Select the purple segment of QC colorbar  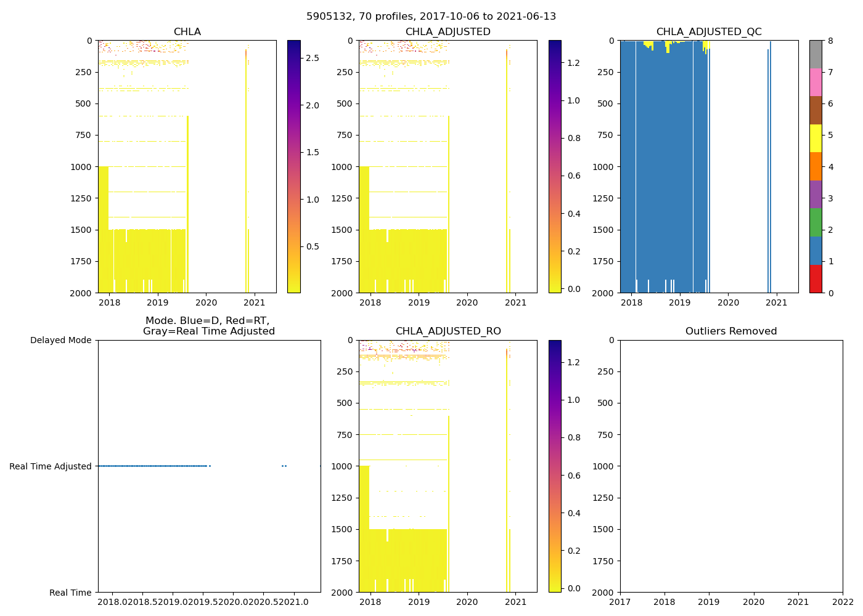point(816,194)
